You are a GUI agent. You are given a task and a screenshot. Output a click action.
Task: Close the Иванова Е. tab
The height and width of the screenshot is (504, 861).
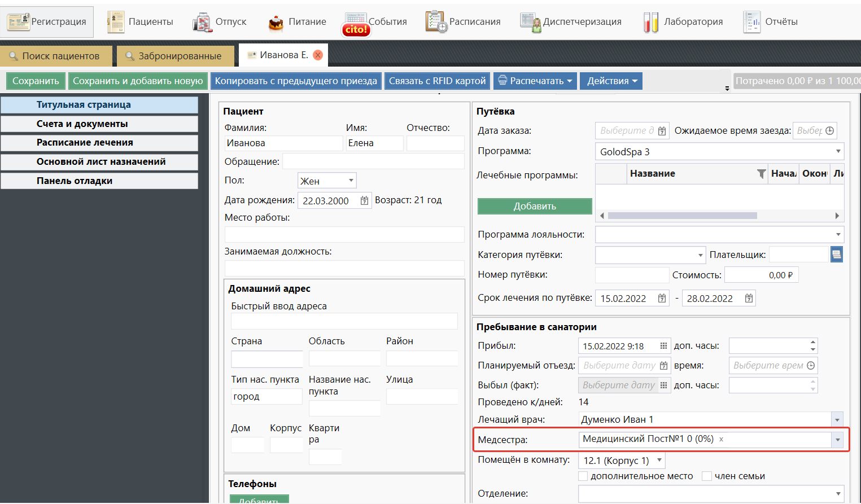[x=318, y=55]
